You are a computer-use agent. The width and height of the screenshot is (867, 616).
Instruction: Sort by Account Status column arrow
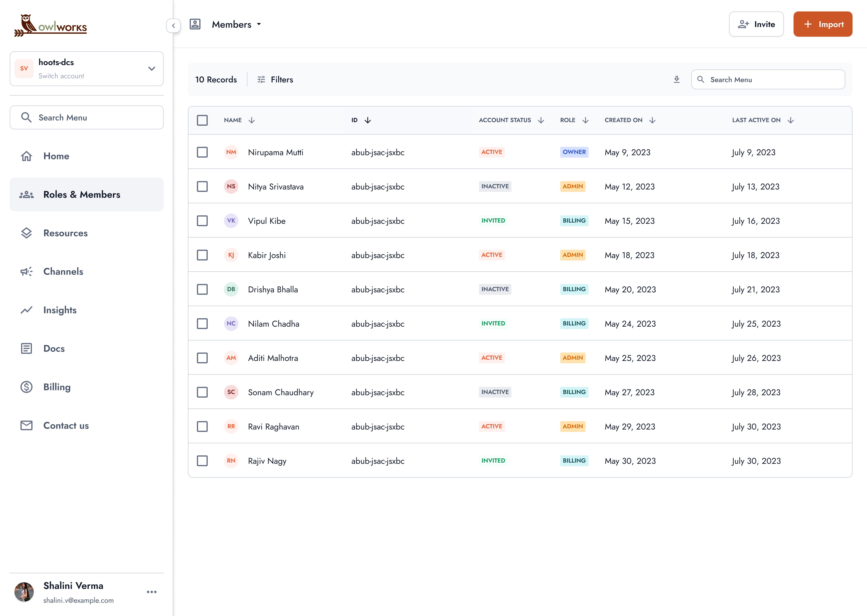pos(541,120)
